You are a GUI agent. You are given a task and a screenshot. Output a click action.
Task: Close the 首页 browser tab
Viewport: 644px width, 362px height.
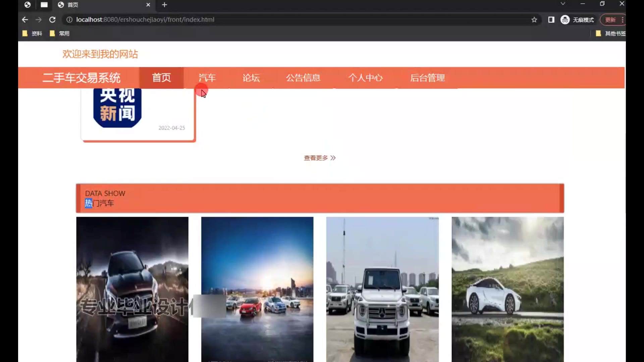coord(148,5)
